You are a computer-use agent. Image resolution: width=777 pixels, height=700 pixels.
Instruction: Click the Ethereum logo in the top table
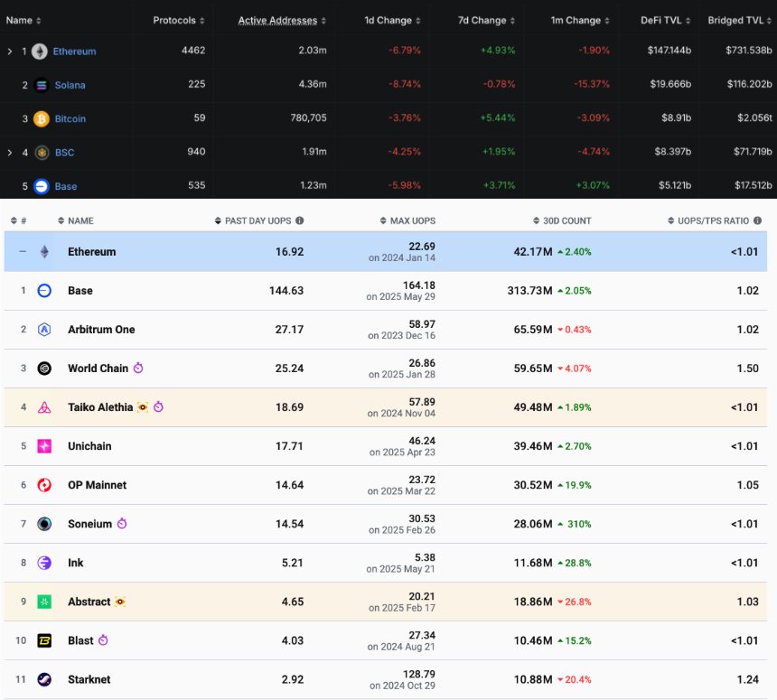pos(40,51)
